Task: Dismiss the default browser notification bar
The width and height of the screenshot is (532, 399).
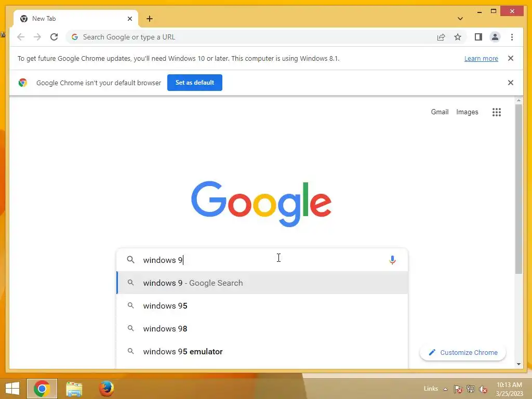Action: point(510,83)
